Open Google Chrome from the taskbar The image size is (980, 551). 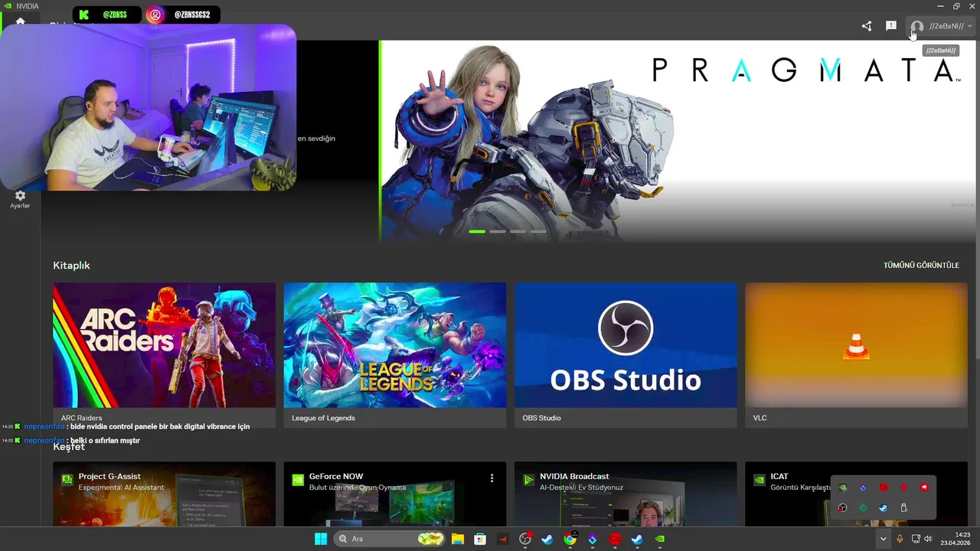570,539
